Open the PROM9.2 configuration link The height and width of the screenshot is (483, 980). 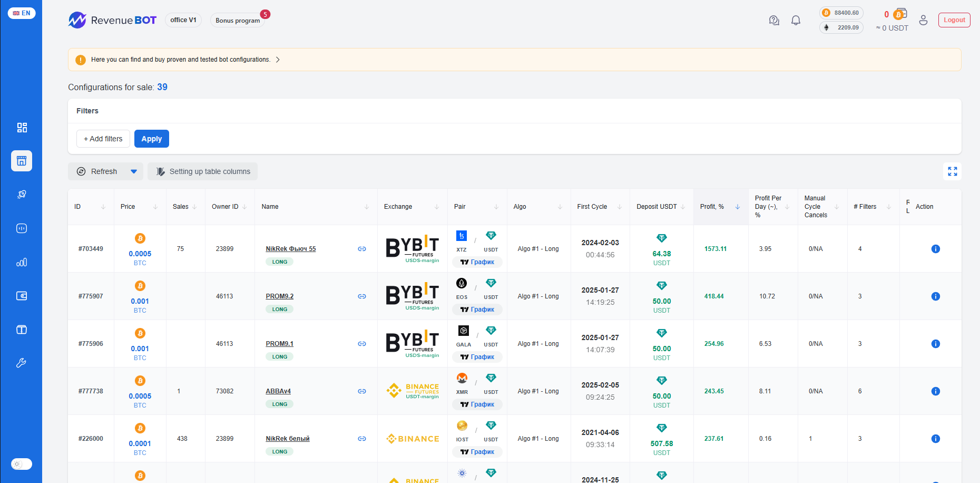click(280, 296)
